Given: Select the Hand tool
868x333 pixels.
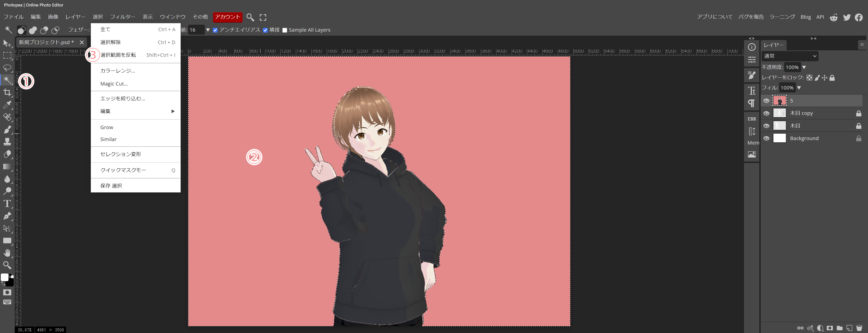Looking at the screenshot, I should tap(7, 253).
